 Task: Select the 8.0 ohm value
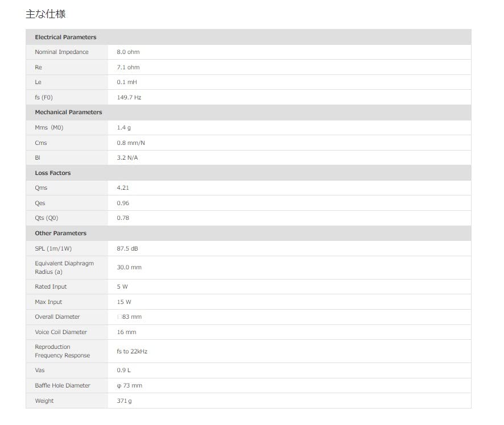[128, 52]
